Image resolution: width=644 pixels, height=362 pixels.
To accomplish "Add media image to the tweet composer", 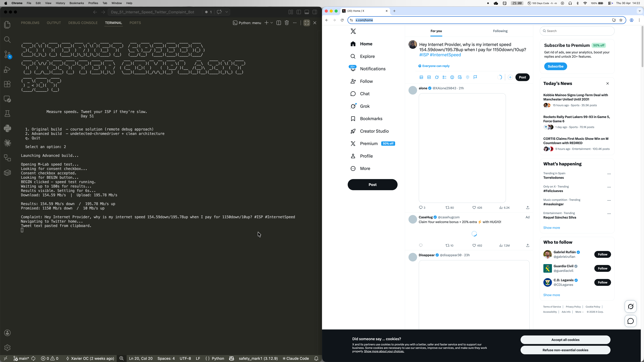I will 421,77.
